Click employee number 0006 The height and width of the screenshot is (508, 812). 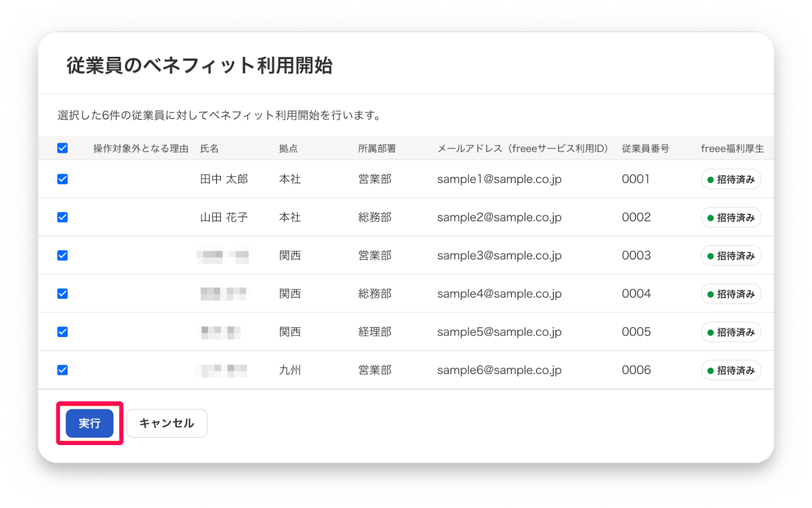[636, 370]
